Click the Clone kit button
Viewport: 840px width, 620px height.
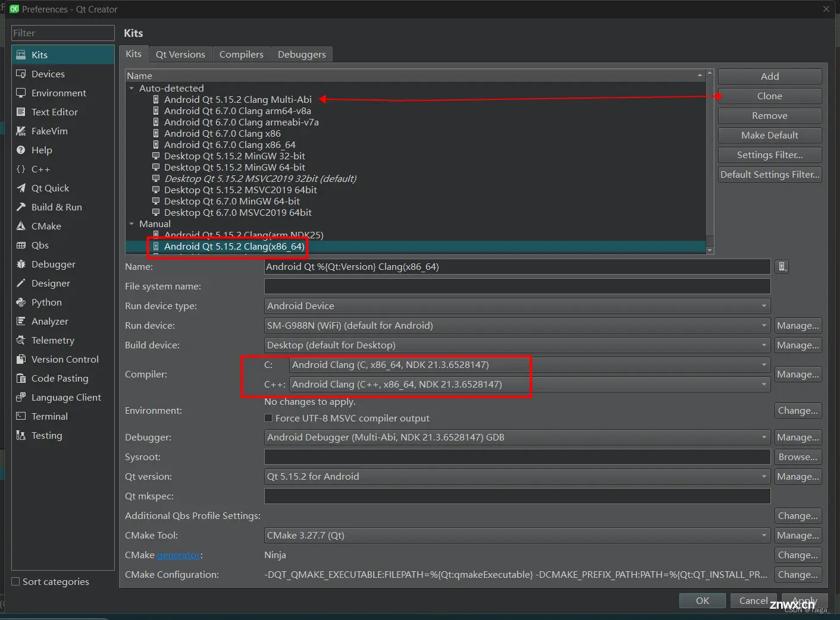770,96
